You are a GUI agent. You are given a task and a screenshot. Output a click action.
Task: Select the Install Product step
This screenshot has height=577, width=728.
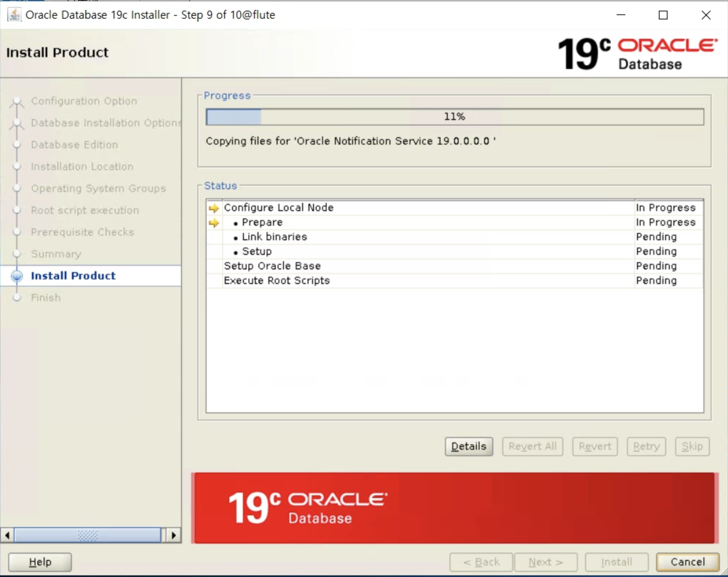(73, 276)
